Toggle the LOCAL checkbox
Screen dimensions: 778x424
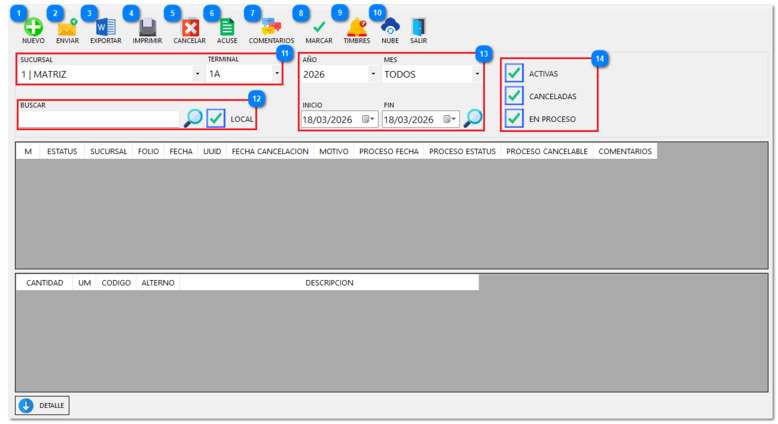pos(216,118)
